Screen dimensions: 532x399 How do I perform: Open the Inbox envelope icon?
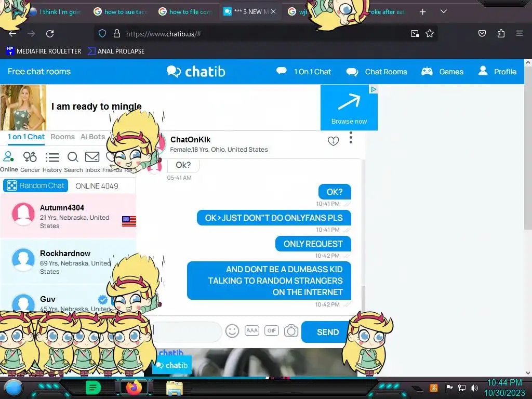point(92,162)
